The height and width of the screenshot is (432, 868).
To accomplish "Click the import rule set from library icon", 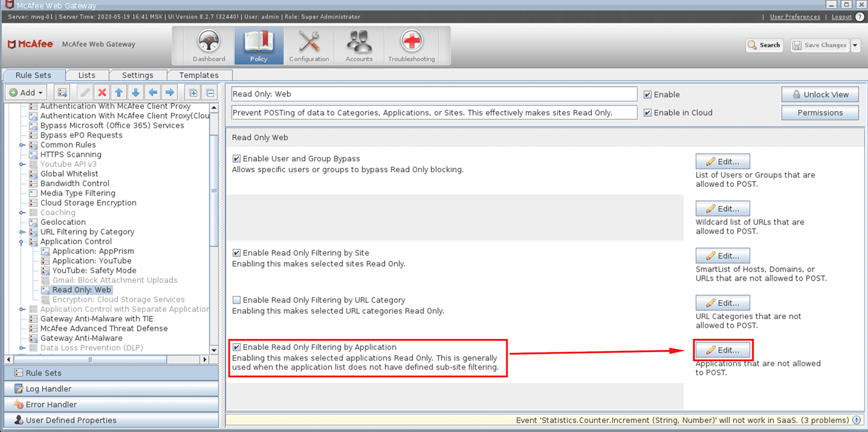I will point(62,93).
